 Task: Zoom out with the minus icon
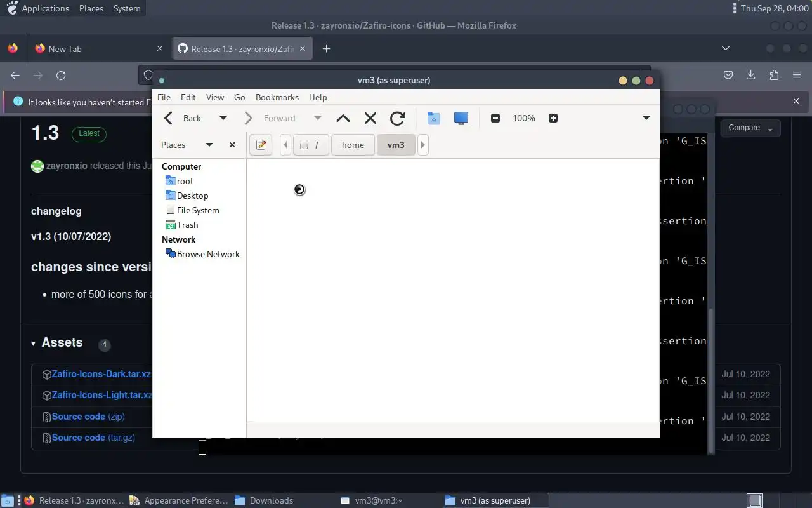[495, 118]
